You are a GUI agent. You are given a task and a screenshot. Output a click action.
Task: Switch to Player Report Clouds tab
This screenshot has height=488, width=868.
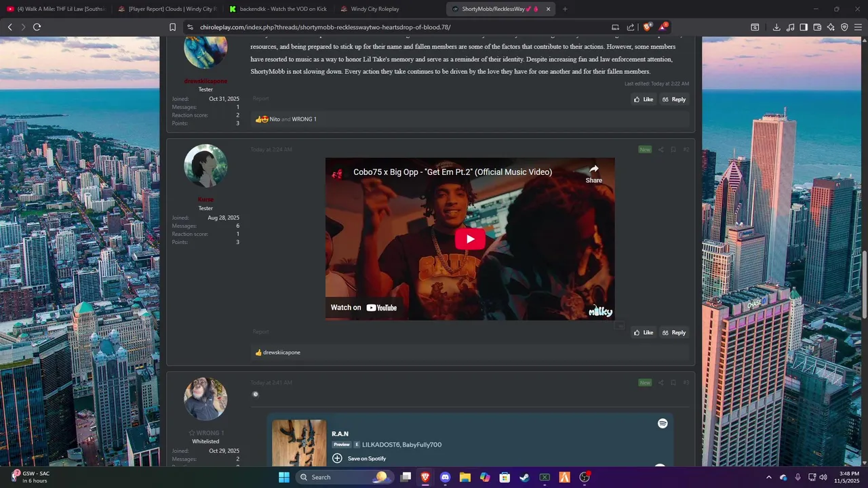(x=167, y=9)
